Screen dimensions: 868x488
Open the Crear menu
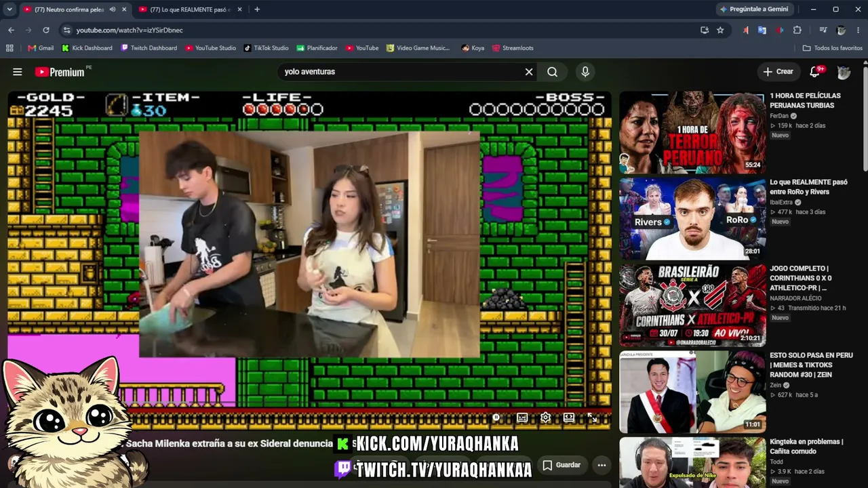(x=778, y=72)
